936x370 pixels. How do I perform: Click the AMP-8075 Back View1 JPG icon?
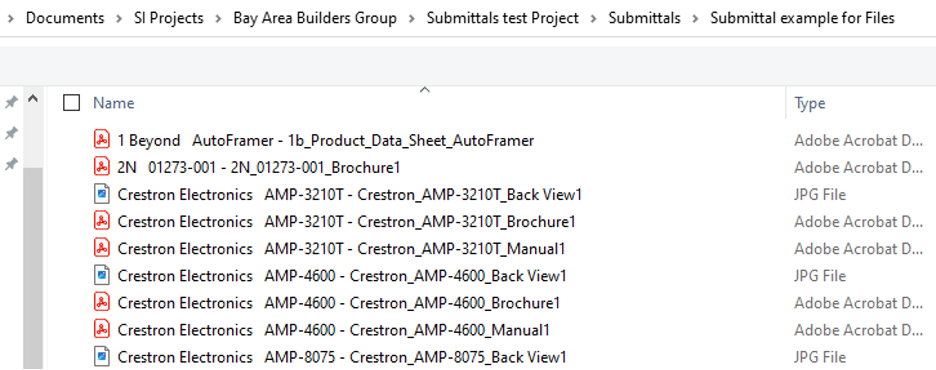tap(102, 357)
